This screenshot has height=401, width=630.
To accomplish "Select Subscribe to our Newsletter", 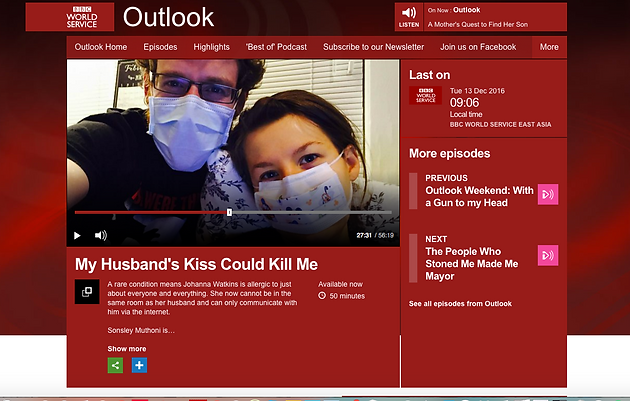I will [374, 47].
